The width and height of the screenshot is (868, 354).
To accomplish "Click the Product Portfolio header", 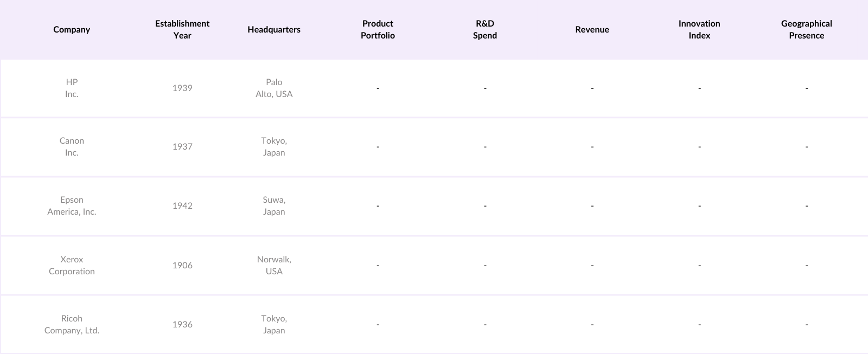I will [378, 30].
